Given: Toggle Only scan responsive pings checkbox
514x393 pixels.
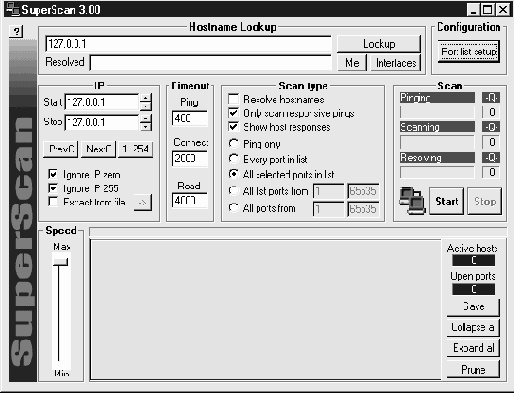Looking at the screenshot, I should (233, 113).
